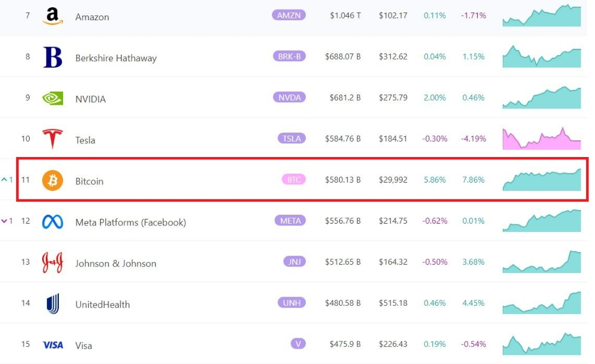Click Berkshire Hathaway's $688.07 B market cap
Image resolution: width=595 pixels, height=364 pixels.
coord(343,57)
